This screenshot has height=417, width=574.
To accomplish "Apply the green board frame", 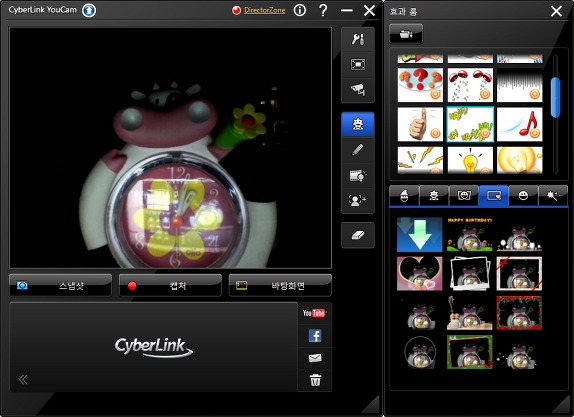I will coord(470,352).
